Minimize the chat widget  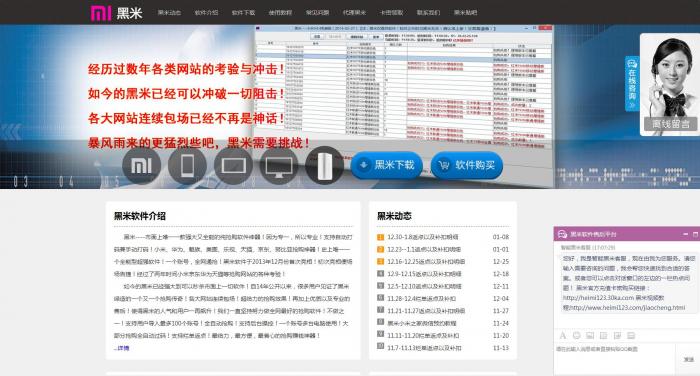[685, 234]
